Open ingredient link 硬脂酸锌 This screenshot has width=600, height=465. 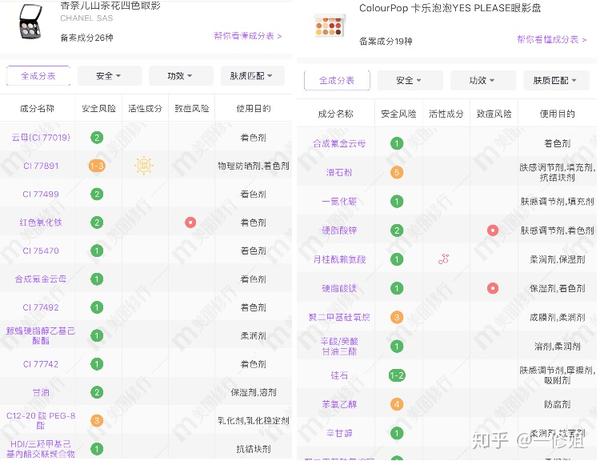pos(339,230)
